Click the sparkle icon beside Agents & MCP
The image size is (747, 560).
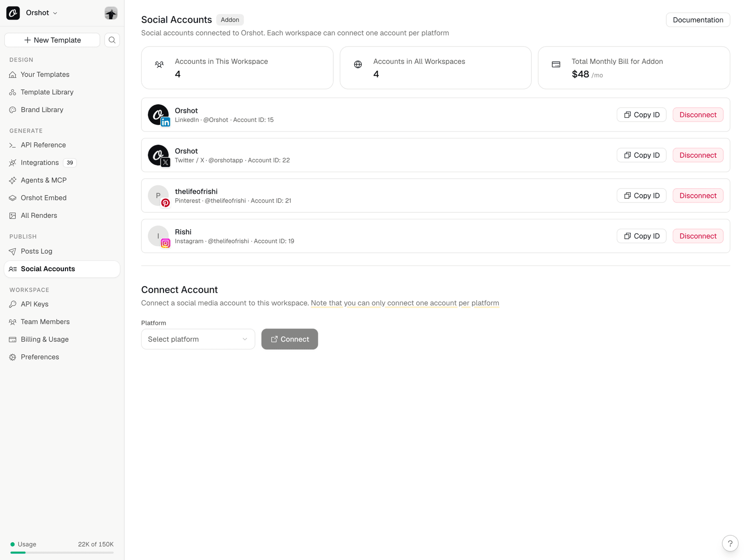pyautogui.click(x=13, y=181)
